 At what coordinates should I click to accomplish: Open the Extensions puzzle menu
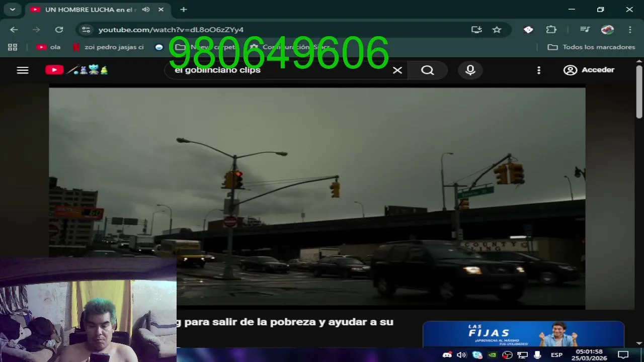[551, 30]
